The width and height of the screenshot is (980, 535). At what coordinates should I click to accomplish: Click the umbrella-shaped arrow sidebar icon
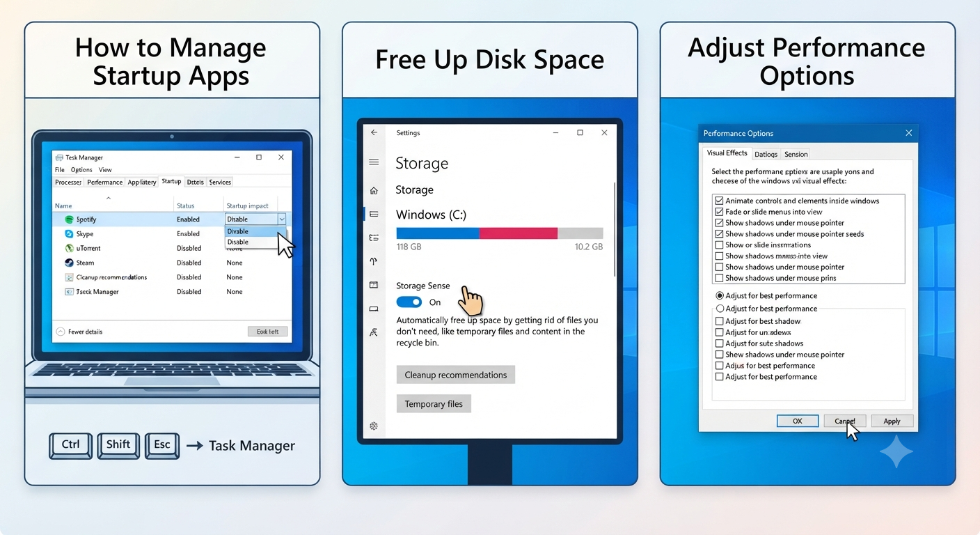point(374,261)
